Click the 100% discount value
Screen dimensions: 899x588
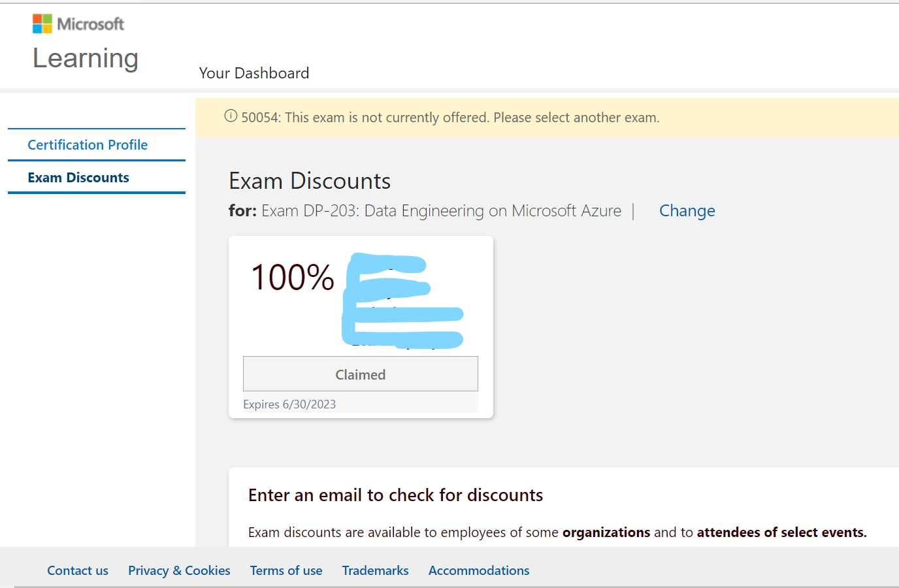click(293, 277)
